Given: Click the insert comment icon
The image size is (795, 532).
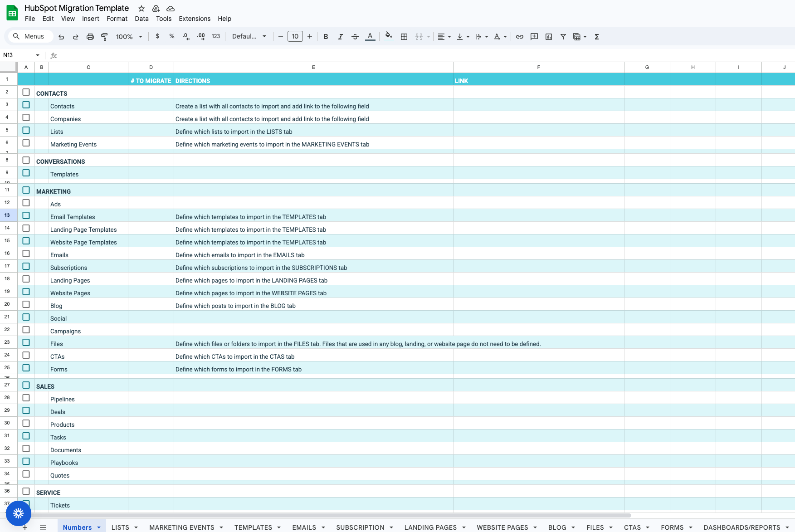Looking at the screenshot, I should (534, 36).
